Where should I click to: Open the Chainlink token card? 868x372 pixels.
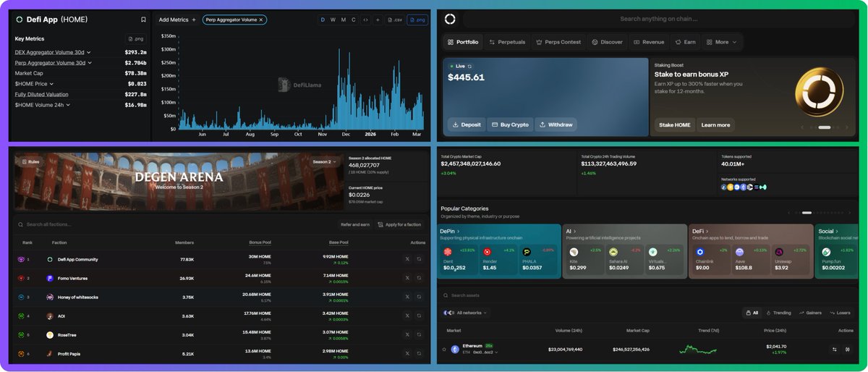click(710, 260)
